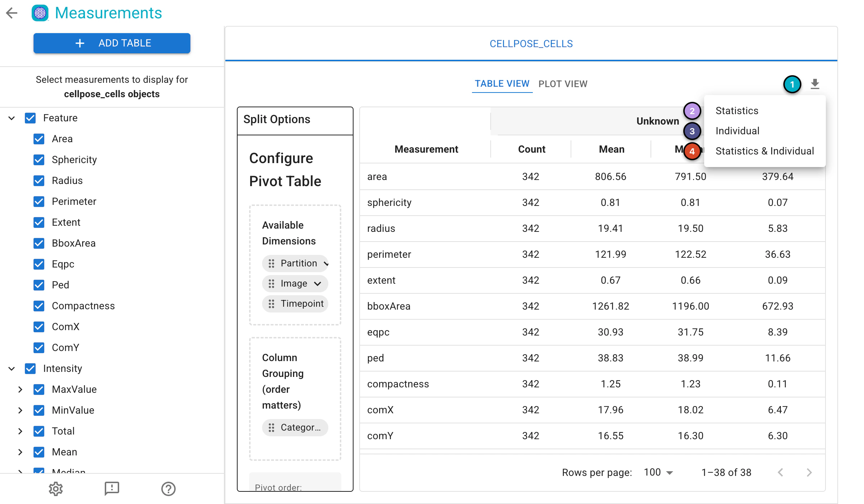Choose Statistics & Individual download option
Image resolution: width=864 pixels, height=504 pixels.
tap(765, 151)
